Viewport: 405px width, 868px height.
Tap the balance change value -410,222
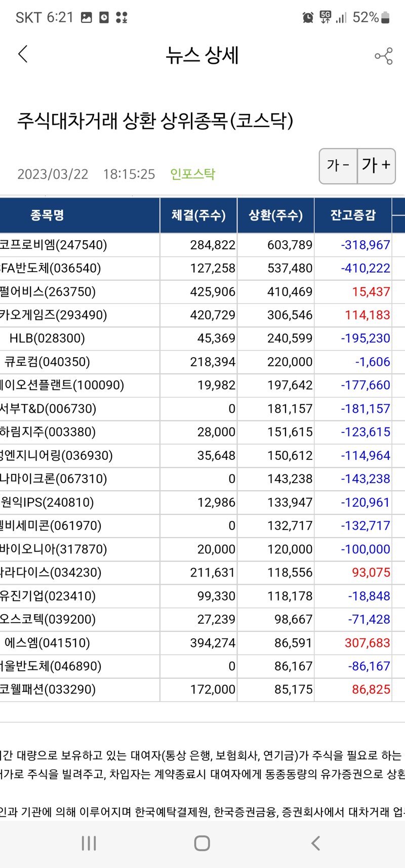(x=366, y=269)
